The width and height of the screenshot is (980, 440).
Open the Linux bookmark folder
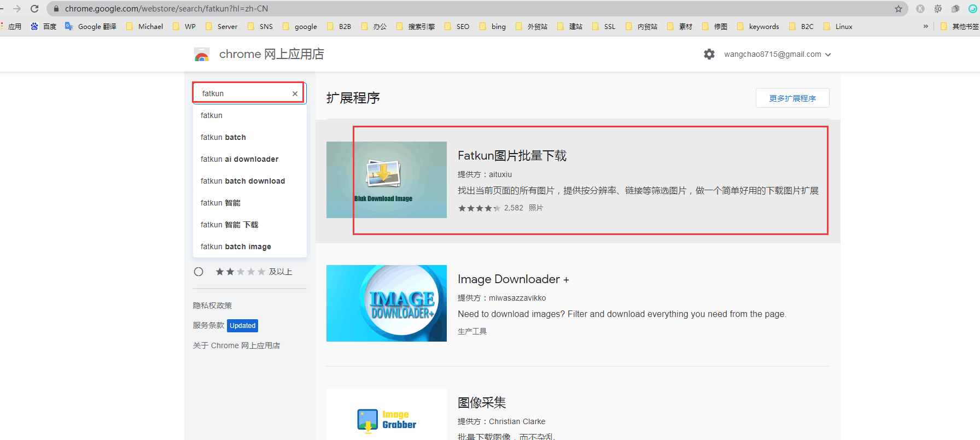click(x=838, y=26)
